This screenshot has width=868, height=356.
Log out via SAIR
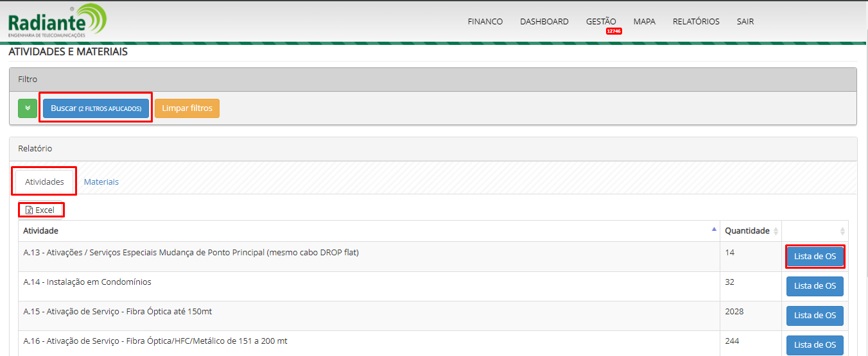click(x=745, y=21)
